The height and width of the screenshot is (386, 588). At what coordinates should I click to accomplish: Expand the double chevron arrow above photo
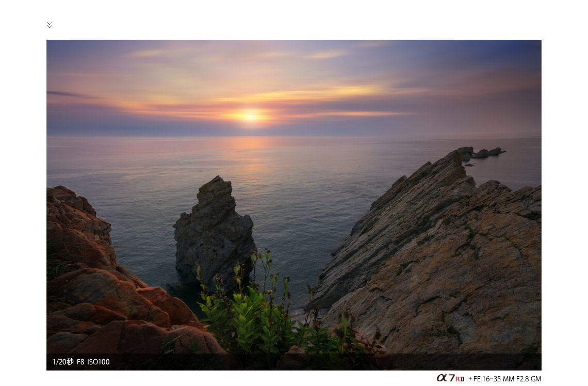tap(50, 25)
